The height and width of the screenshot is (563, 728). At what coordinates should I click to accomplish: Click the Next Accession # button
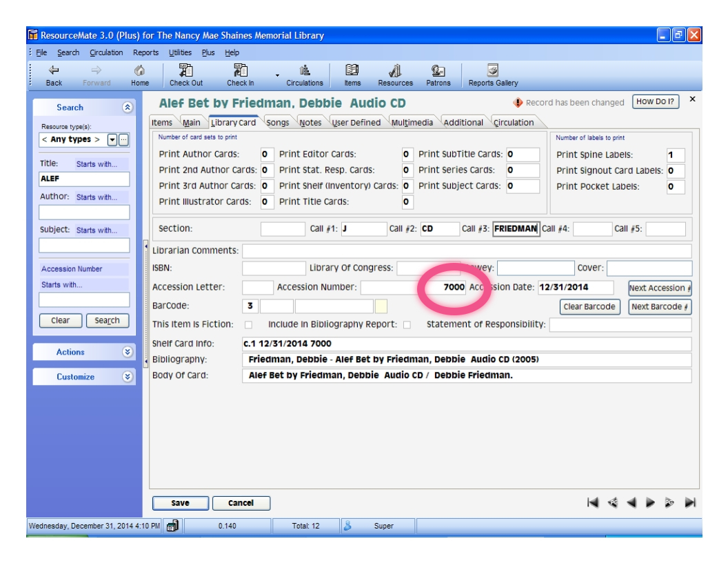pyautogui.click(x=660, y=288)
